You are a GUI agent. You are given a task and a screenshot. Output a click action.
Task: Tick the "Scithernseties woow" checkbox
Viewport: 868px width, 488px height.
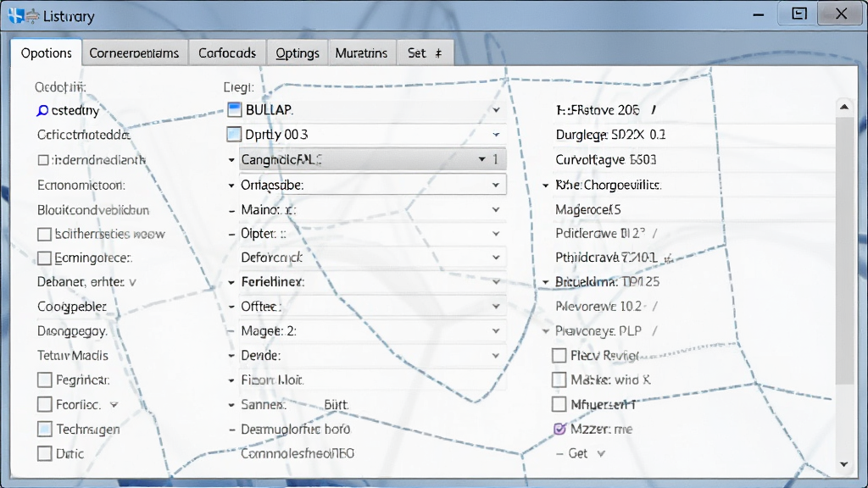click(x=44, y=234)
